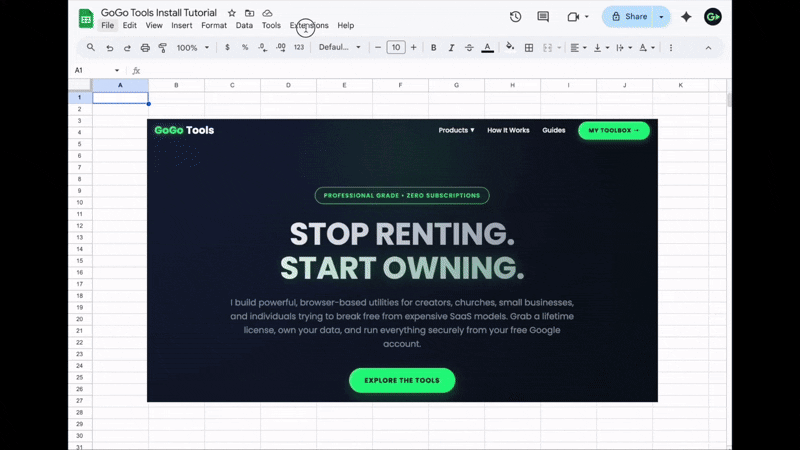The image size is (800, 450).
Task: Toggle bold formatting
Action: 434,47
